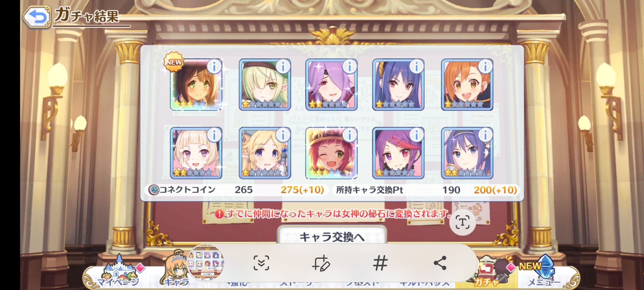Show info for the orange-haired character
Viewport: 644px width, 290px height.
485,67
